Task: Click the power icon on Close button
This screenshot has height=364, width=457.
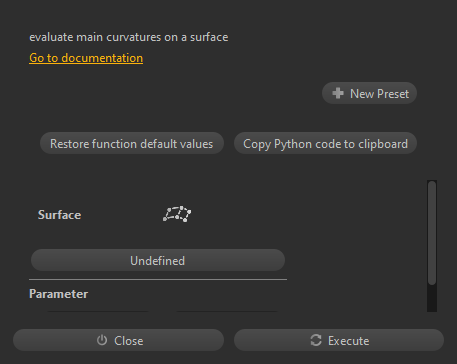Action: click(102, 340)
